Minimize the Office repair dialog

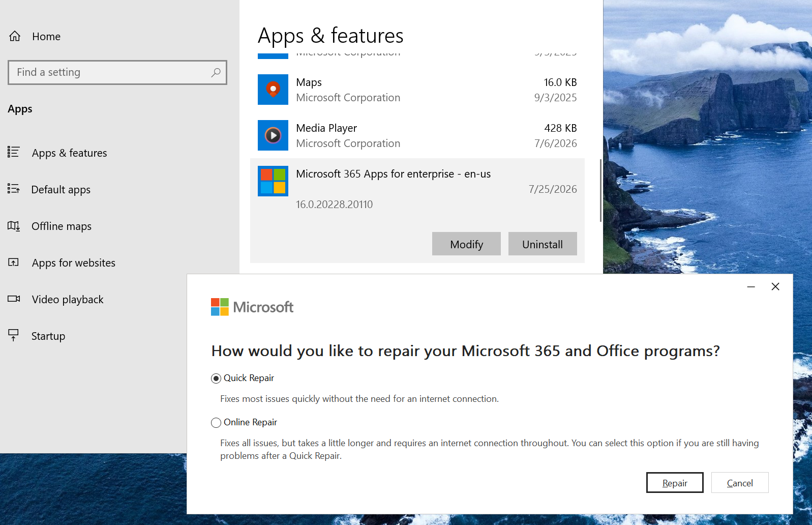[751, 287]
